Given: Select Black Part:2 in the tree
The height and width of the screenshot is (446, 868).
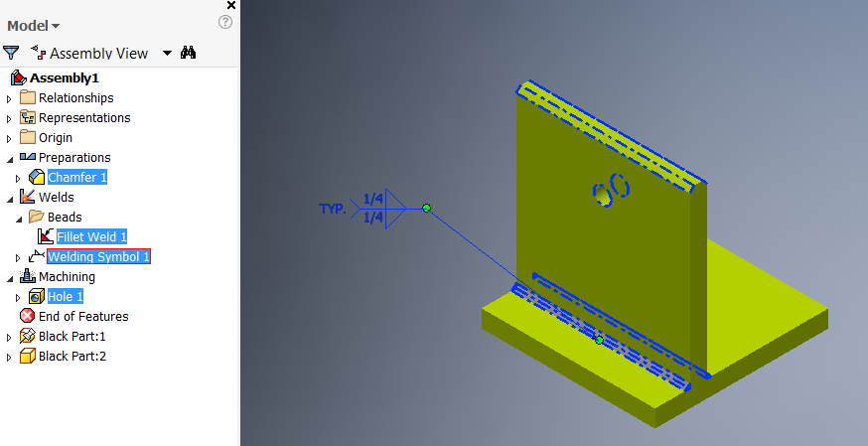Looking at the screenshot, I should [x=72, y=357].
